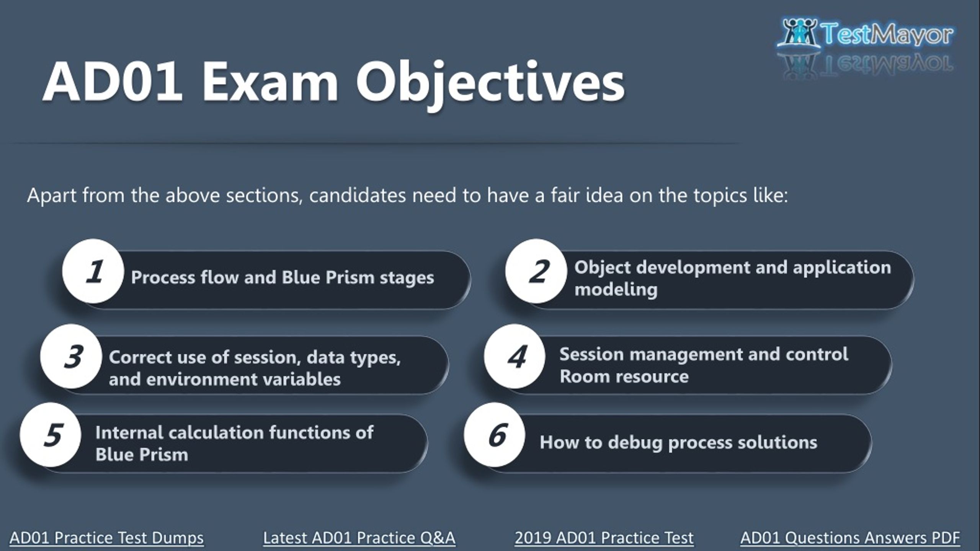
Task: Select the number 6 circle badge
Action: [495, 435]
